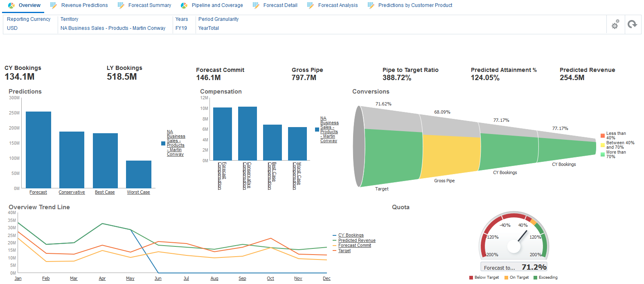Click the Forecast Analysis tab grid icon
The width and height of the screenshot is (644, 284).
[x=311, y=5]
